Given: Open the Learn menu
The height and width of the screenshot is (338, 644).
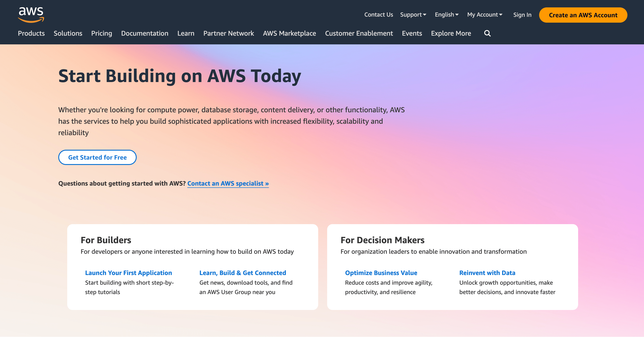Looking at the screenshot, I should pyautogui.click(x=186, y=33).
